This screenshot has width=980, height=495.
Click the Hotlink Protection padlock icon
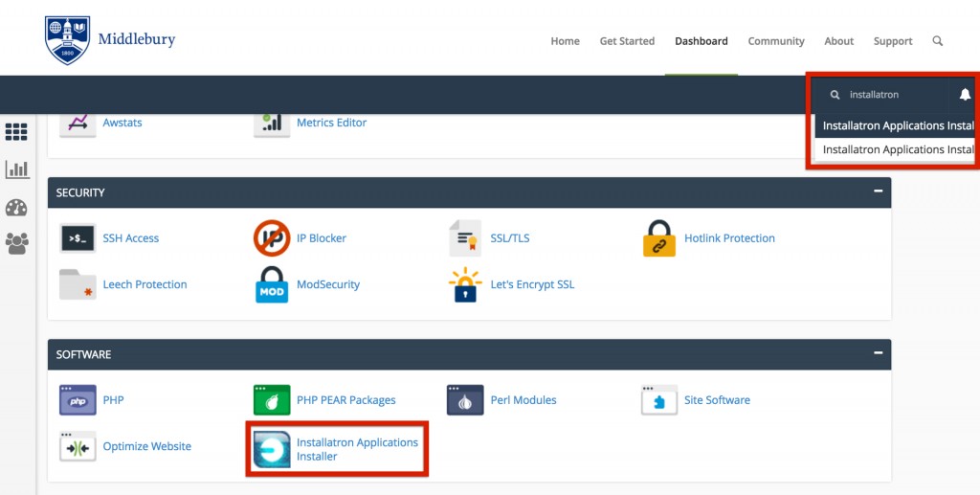(x=659, y=238)
